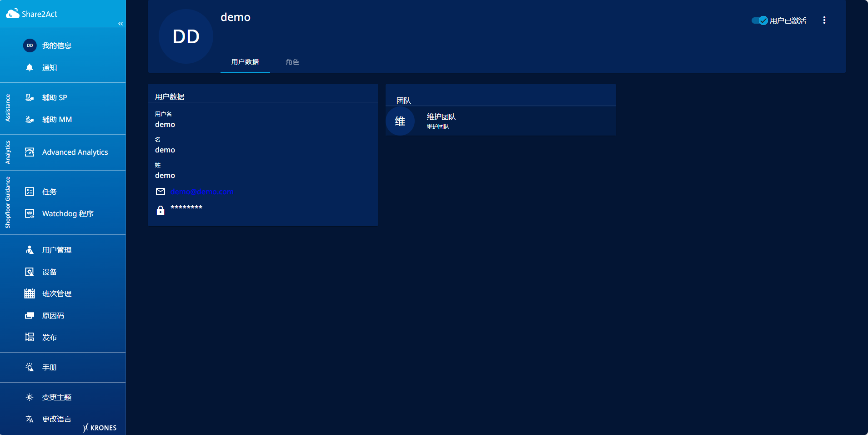Open the 更改语言 language selector
Screen dimensions: 868x435
pyautogui.click(x=30, y=419)
